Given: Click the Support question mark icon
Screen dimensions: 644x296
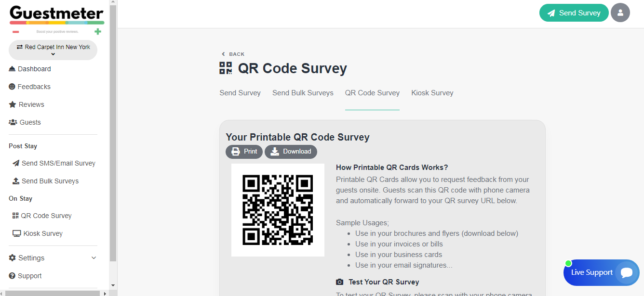Looking at the screenshot, I should point(13,276).
